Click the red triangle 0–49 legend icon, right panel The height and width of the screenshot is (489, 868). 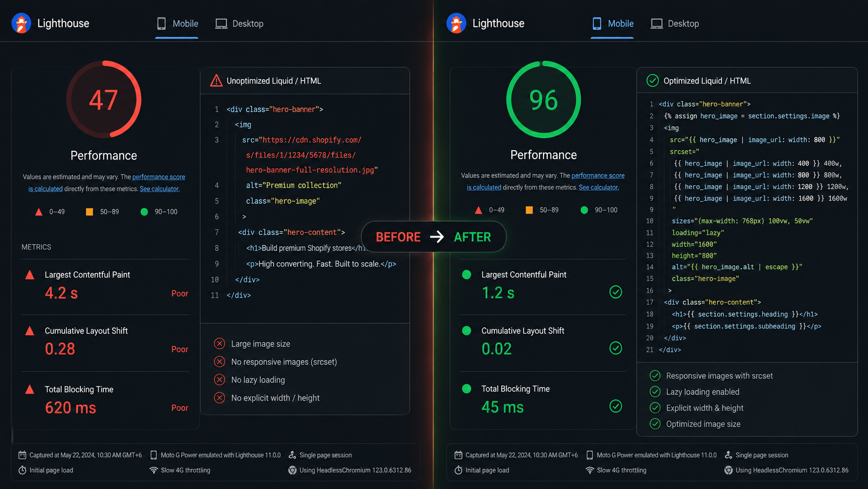pyautogui.click(x=478, y=210)
